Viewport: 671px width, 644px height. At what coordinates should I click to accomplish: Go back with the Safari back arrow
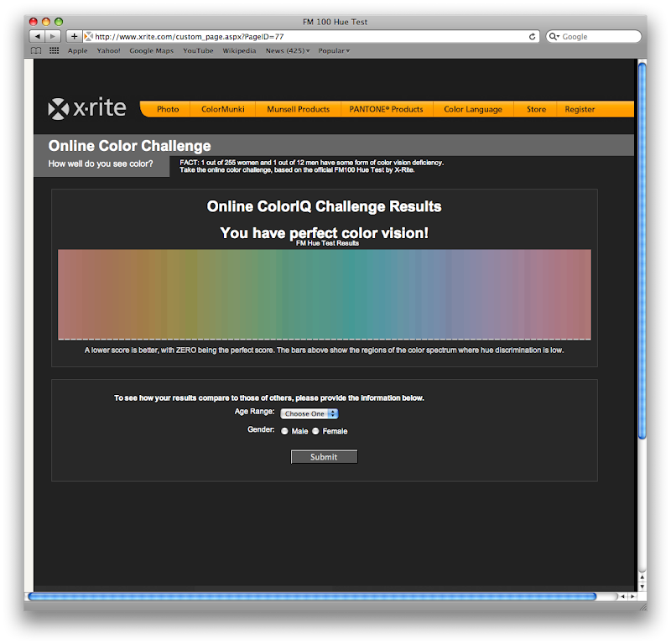pyautogui.click(x=37, y=36)
